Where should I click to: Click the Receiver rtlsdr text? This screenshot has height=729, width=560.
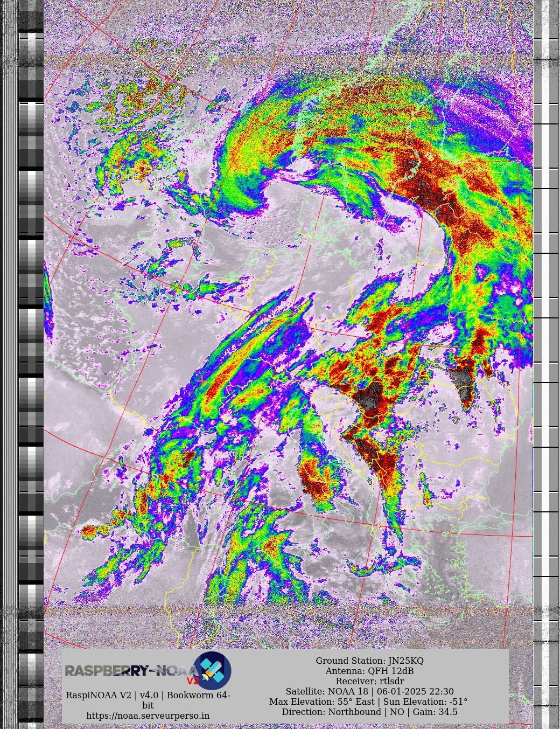(369, 681)
